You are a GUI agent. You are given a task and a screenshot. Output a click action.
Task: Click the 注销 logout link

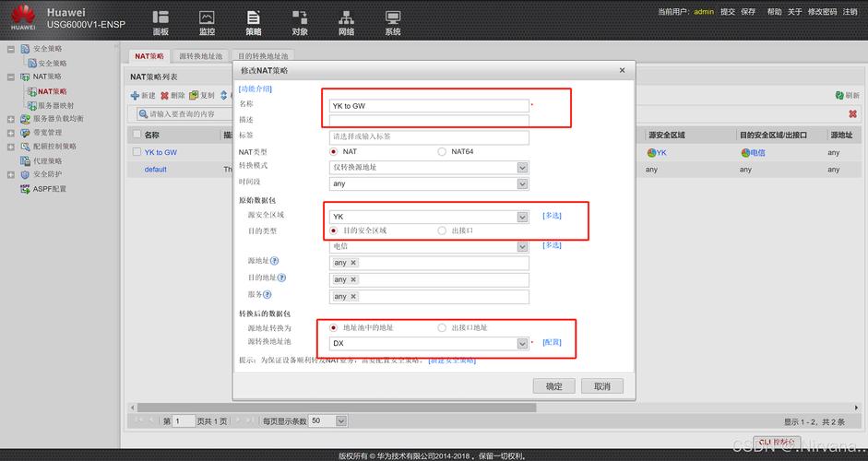point(850,12)
